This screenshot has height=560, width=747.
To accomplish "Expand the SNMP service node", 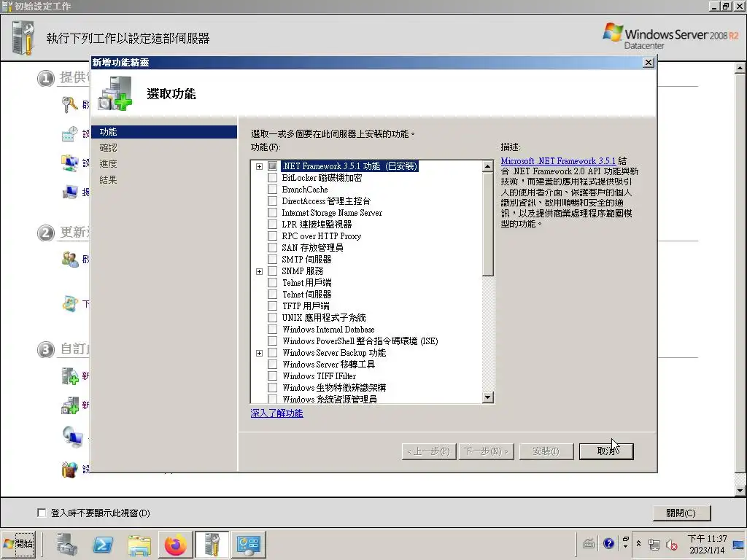I will pos(259,271).
